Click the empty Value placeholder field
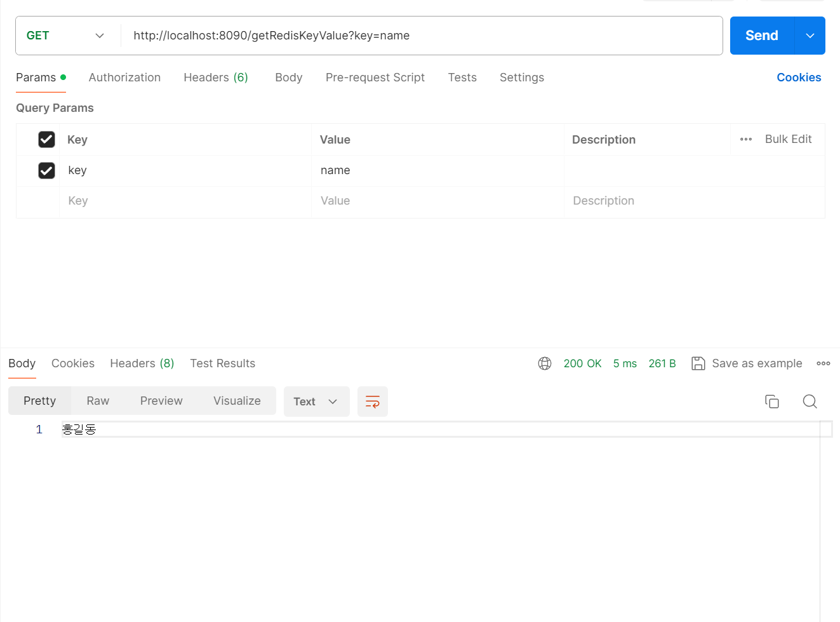 [x=437, y=201]
